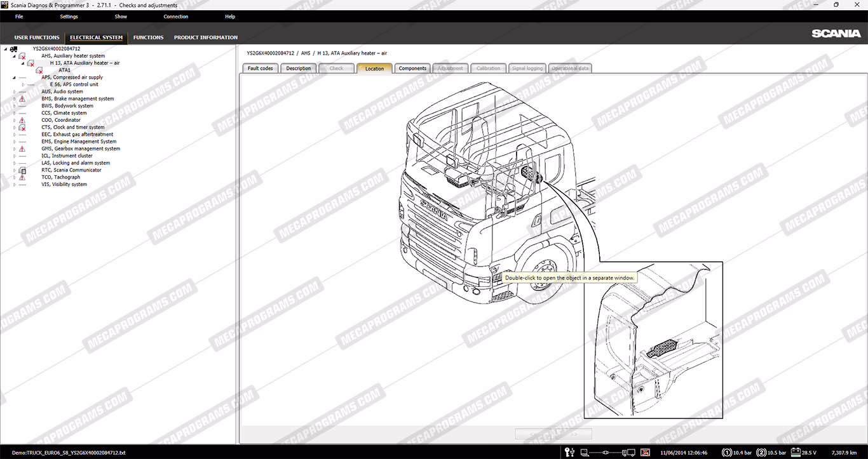Image resolution: width=868 pixels, height=459 pixels.
Task: Click the document icon beside RTC Scania Communicator
Action: 22,170
